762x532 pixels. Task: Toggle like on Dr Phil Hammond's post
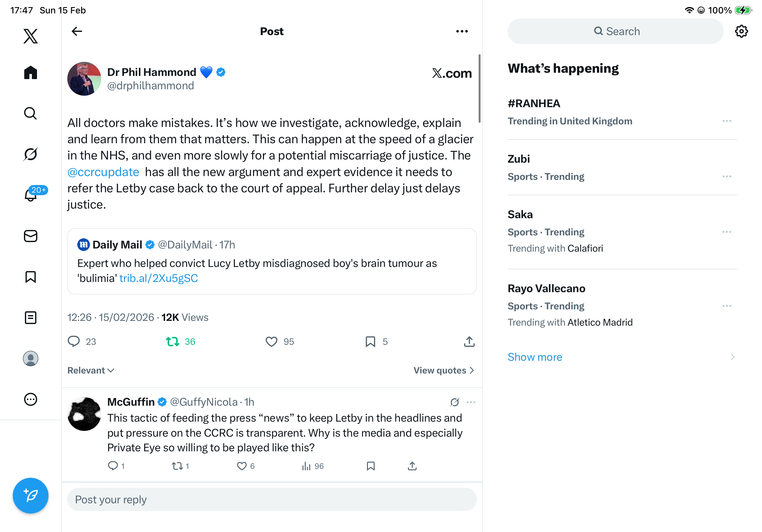pyautogui.click(x=272, y=342)
